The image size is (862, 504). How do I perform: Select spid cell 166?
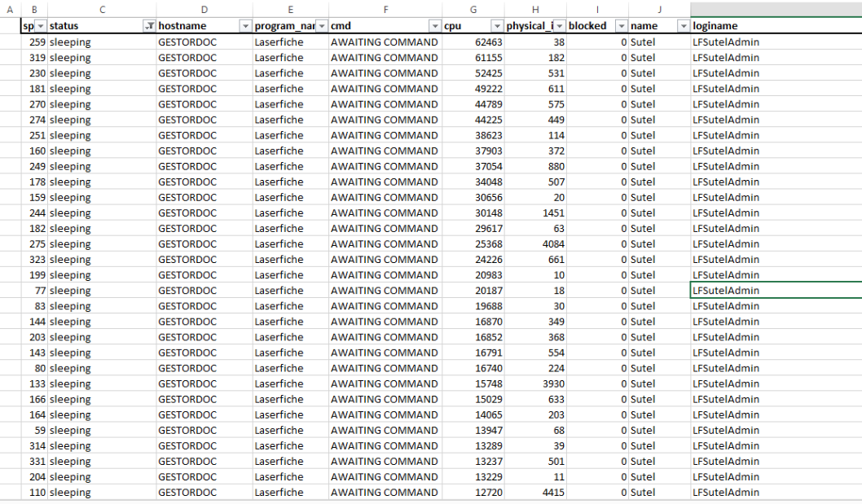(x=34, y=399)
